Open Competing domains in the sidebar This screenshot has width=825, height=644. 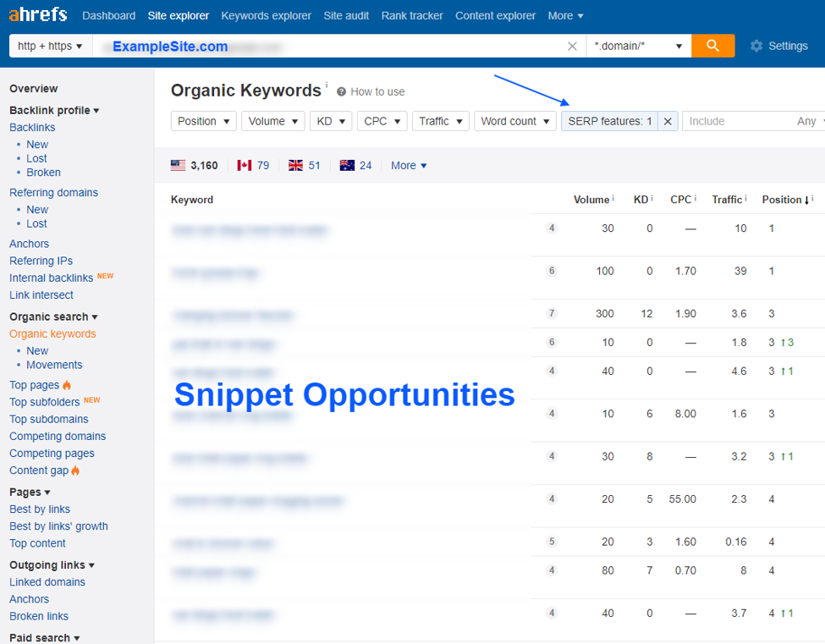click(58, 436)
